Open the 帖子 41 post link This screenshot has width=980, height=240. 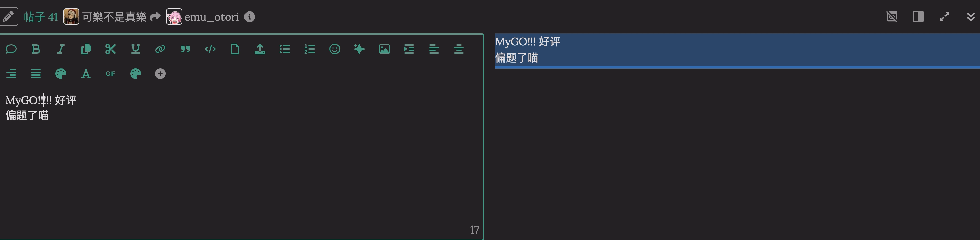point(41,17)
